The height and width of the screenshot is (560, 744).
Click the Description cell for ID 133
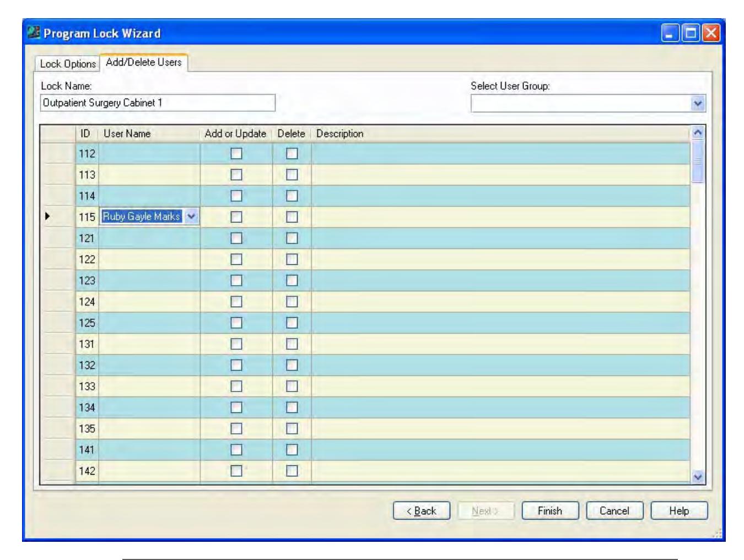[x=500, y=387]
